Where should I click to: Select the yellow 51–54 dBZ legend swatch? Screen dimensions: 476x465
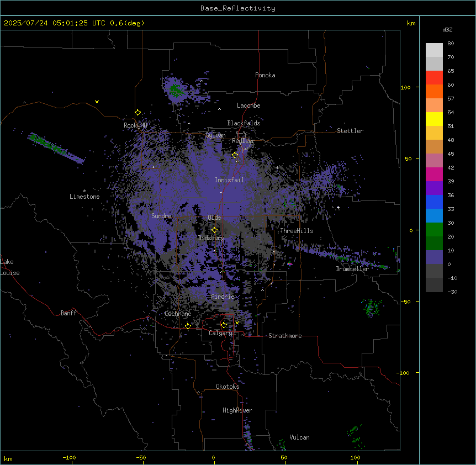point(434,119)
